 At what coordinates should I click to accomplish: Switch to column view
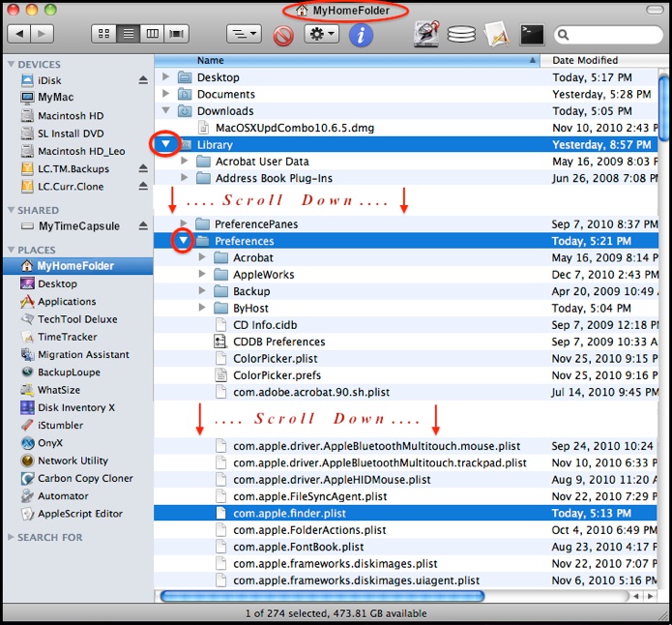click(x=152, y=34)
